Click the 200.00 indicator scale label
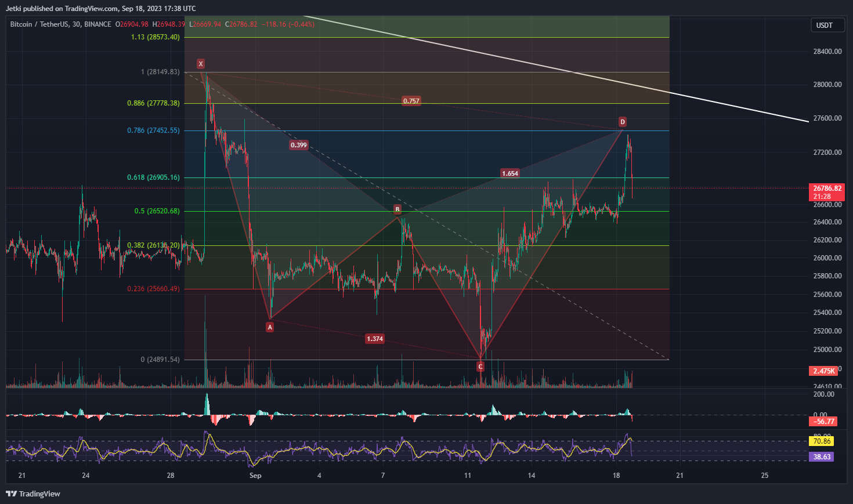Image resolution: width=853 pixels, height=504 pixels. click(824, 394)
